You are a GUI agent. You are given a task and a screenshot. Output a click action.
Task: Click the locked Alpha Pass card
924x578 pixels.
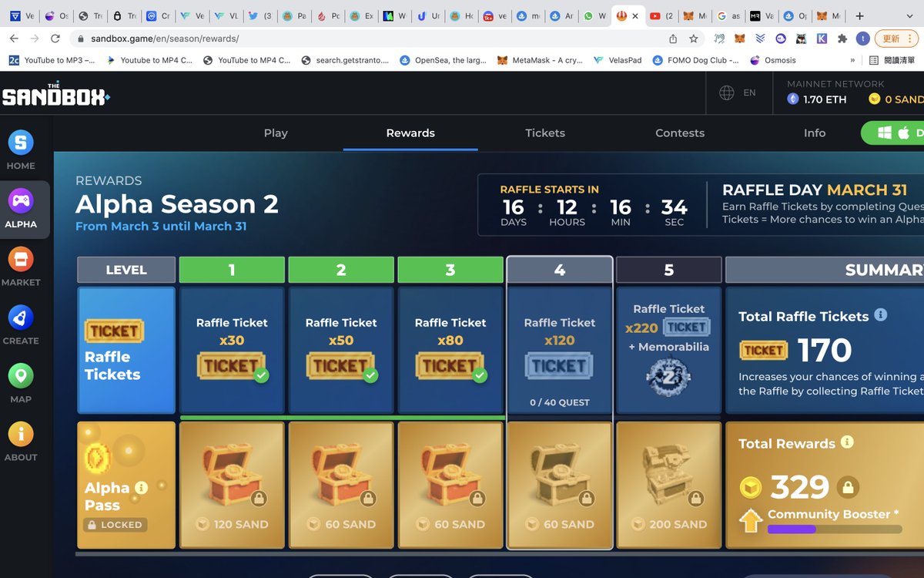click(x=126, y=485)
